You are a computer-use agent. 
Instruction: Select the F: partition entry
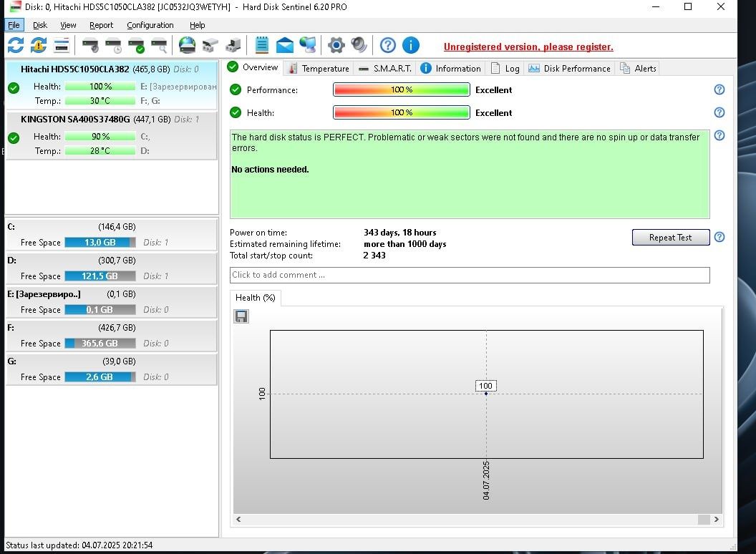coord(112,336)
